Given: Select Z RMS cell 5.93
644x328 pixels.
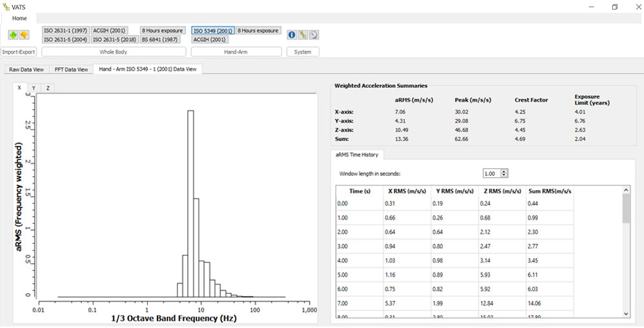Looking at the screenshot, I should (x=502, y=275).
